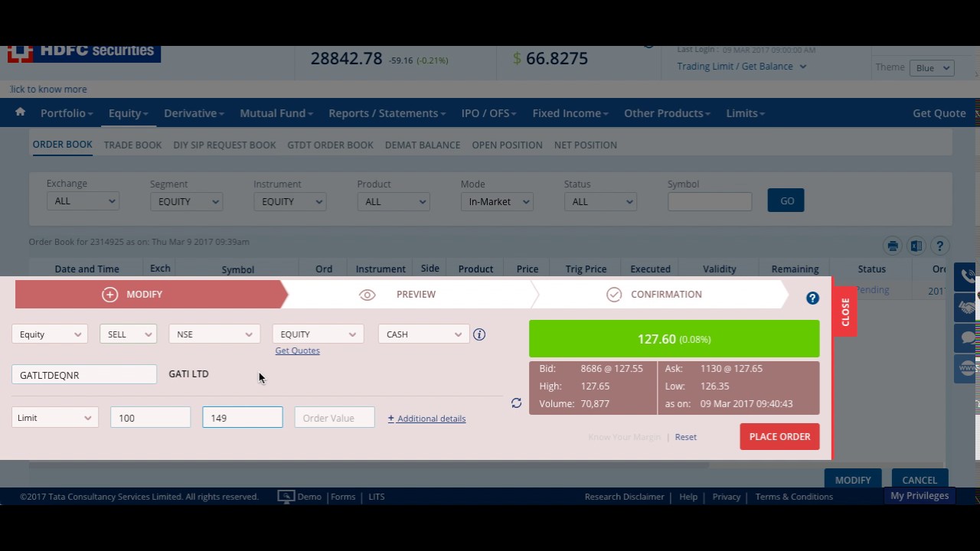Switch to GTDT Order Book tab
This screenshot has height=551, width=980.
pyautogui.click(x=330, y=145)
